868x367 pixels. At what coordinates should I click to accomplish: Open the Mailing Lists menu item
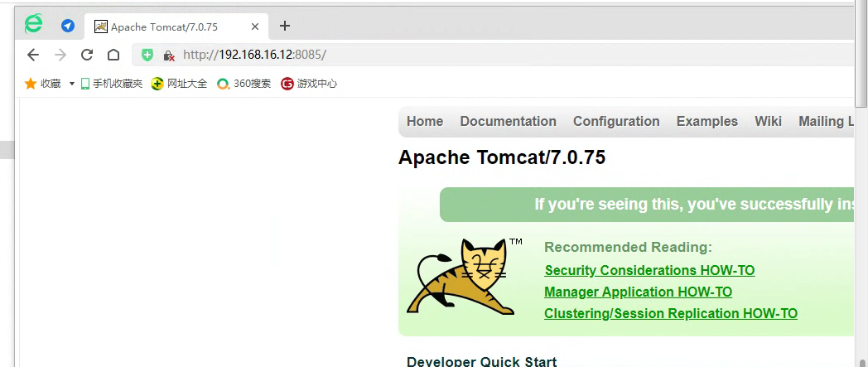pyautogui.click(x=827, y=121)
